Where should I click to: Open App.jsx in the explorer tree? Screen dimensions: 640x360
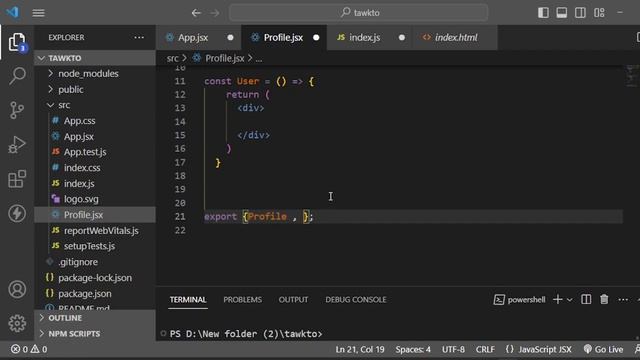click(95, 136)
